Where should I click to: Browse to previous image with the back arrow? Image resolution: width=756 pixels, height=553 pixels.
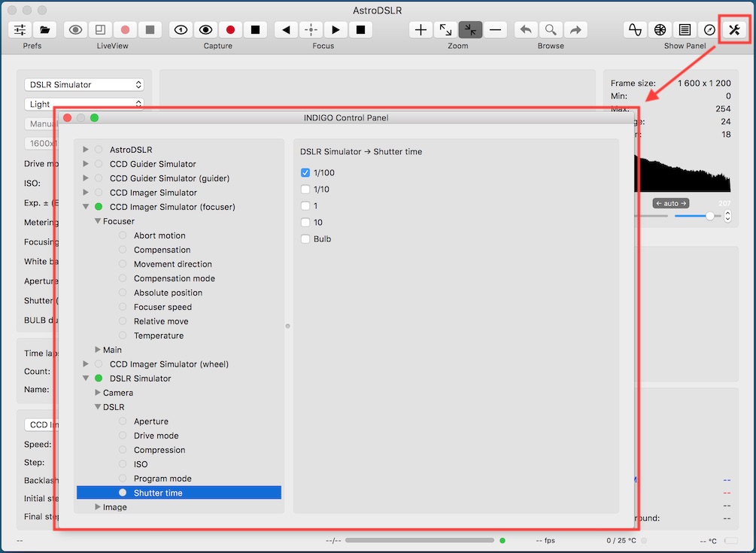526,30
